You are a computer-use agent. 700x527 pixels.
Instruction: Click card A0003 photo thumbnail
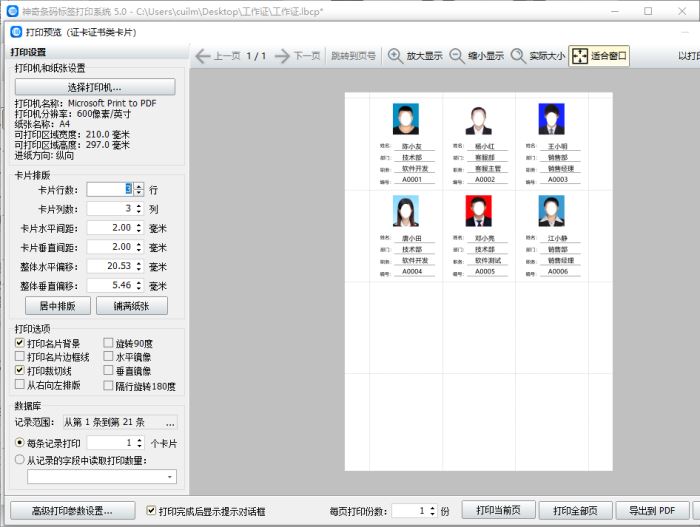coord(551,119)
